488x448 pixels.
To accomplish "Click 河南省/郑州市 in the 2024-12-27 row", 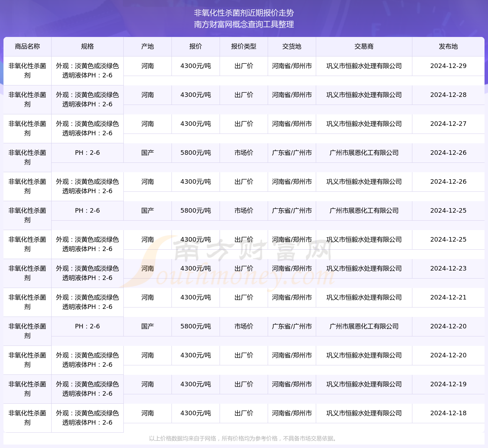I will coord(292,124).
